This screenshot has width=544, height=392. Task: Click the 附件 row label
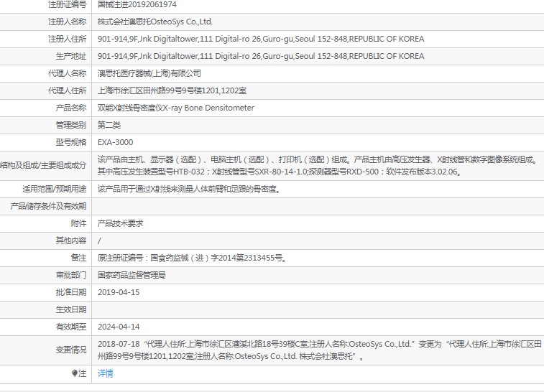tap(78, 223)
